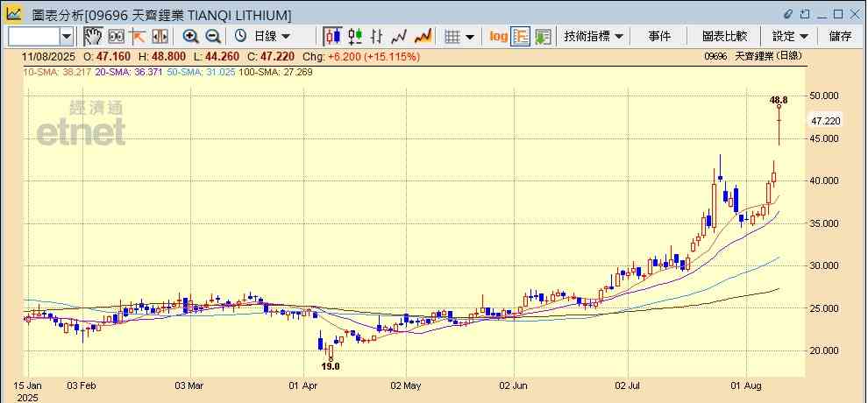This screenshot has height=403, width=868.
Task: Click the 50-SMA legend label
Action: 201,72
